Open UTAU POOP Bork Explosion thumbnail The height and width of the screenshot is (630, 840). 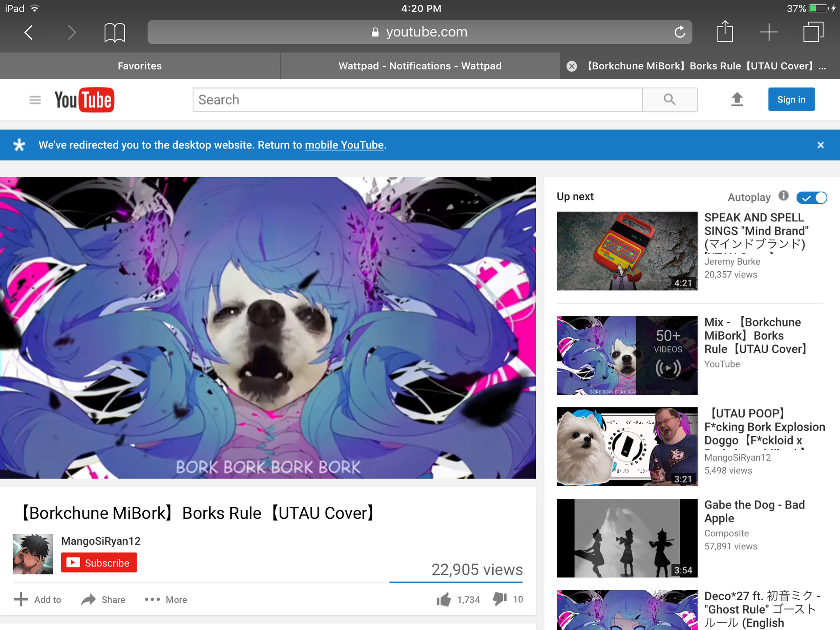[627, 447]
